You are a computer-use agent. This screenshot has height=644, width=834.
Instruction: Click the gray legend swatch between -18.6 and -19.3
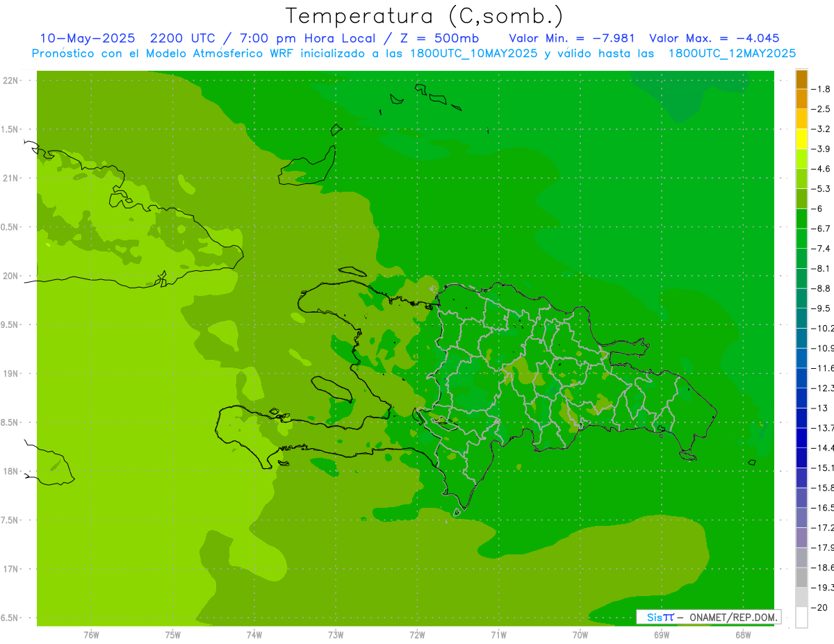(801, 577)
